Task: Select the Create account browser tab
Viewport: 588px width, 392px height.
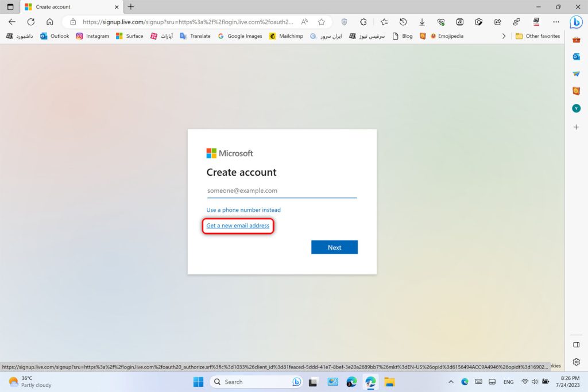Action: [x=69, y=7]
